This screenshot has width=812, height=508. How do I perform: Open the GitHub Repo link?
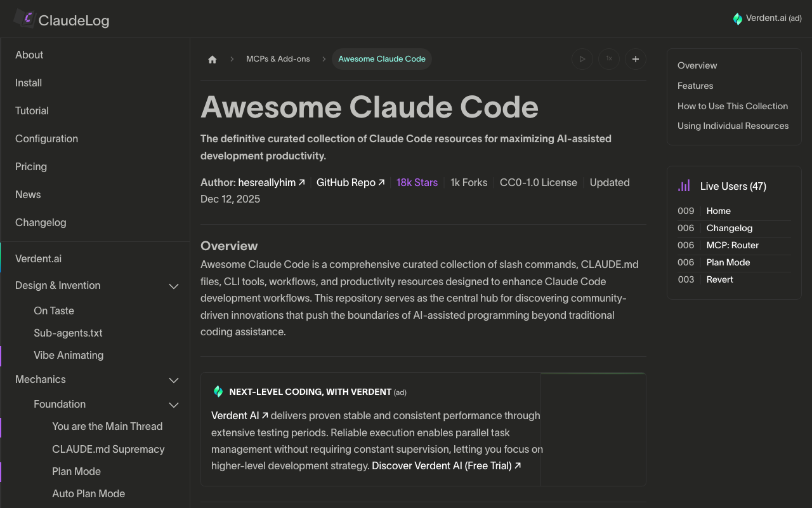point(350,183)
